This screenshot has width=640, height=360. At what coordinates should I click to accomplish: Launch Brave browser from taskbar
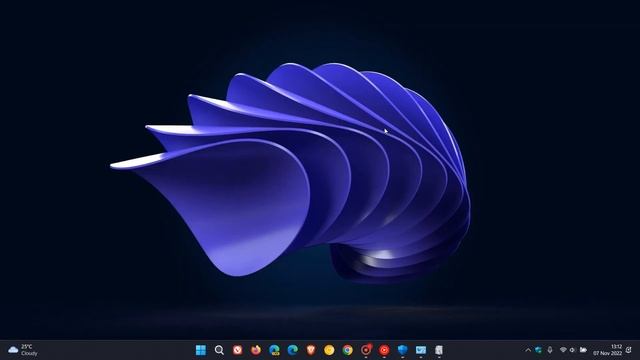311,350
